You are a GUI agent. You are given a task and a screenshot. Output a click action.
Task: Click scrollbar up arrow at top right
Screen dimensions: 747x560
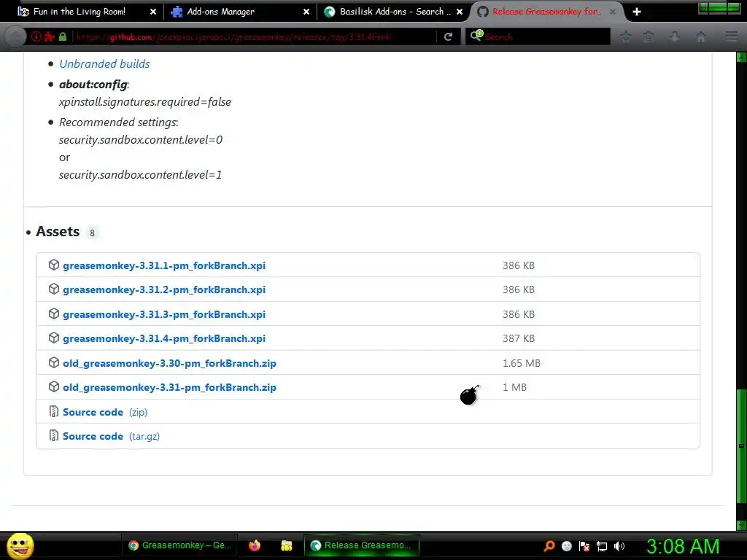click(x=741, y=58)
